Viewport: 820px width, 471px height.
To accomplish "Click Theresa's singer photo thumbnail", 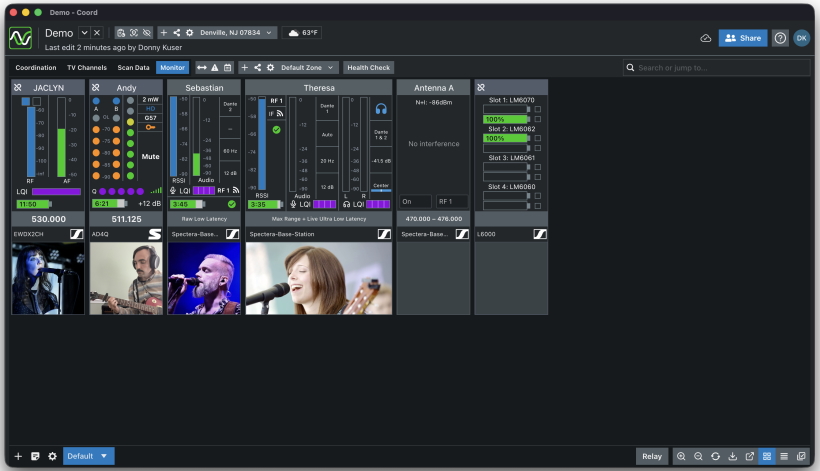I will (318, 278).
